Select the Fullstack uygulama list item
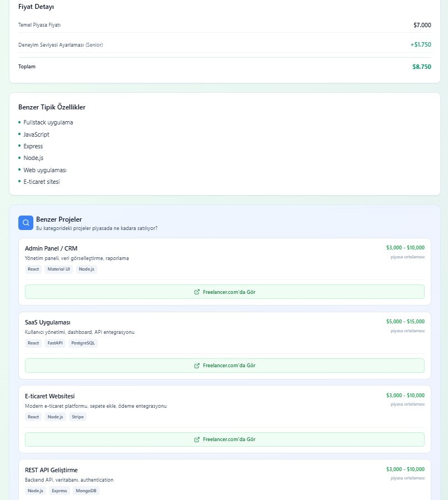 click(48, 122)
